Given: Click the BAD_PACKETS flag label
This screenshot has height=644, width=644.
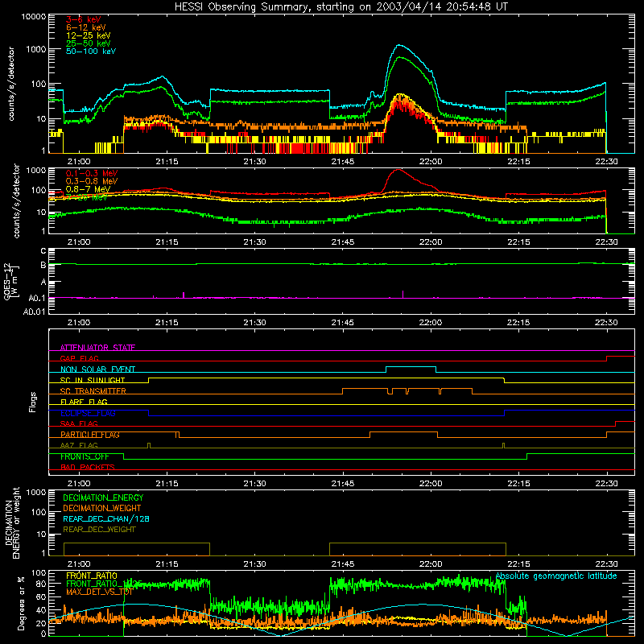Looking at the screenshot, I should coord(88,467).
